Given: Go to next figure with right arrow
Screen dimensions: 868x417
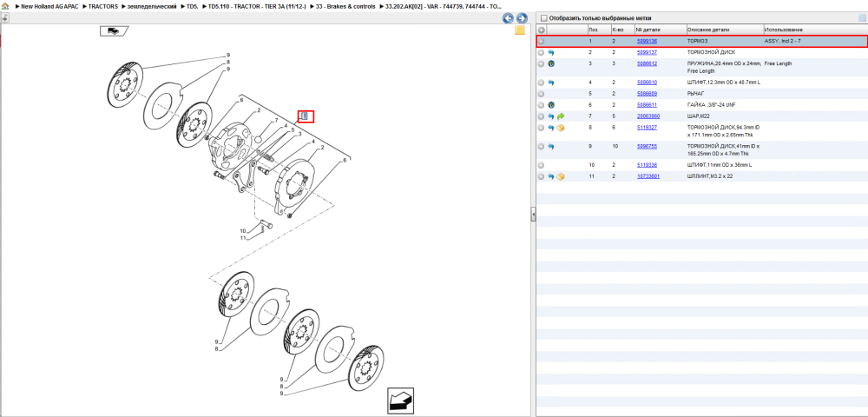Looking at the screenshot, I should (521, 18).
